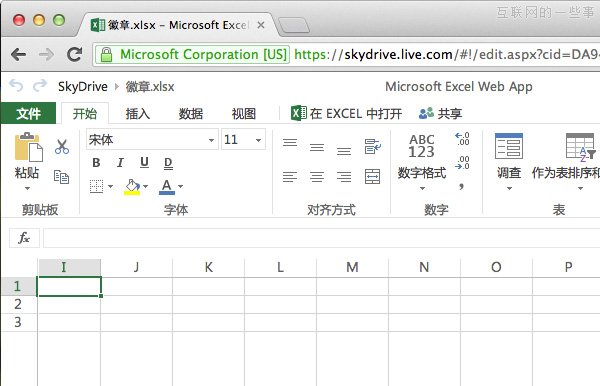Toggle Double underline formatting
This screenshot has width=600, height=386.
point(168,163)
